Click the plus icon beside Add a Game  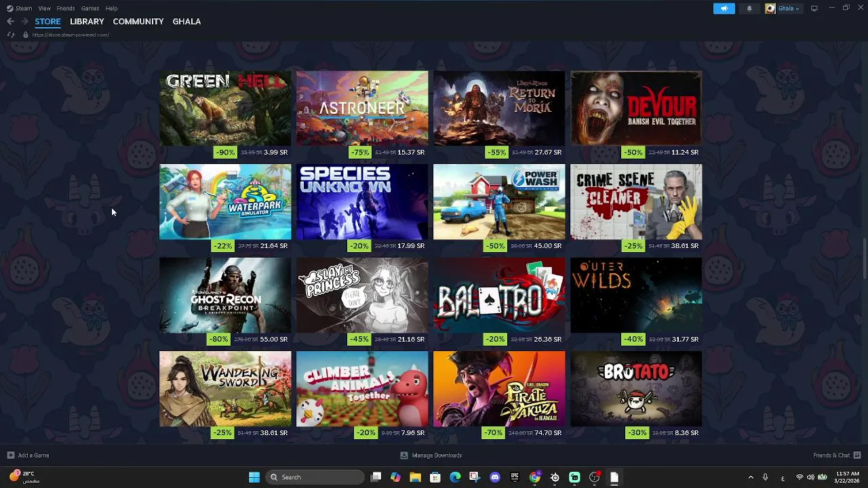click(10, 455)
